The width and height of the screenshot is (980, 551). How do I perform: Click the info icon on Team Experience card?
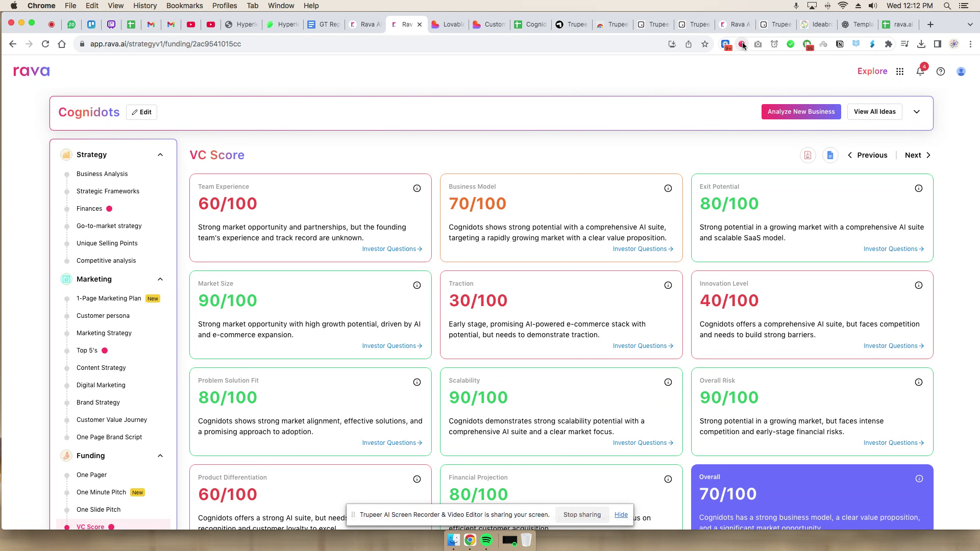pyautogui.click(x=417, y=188)
